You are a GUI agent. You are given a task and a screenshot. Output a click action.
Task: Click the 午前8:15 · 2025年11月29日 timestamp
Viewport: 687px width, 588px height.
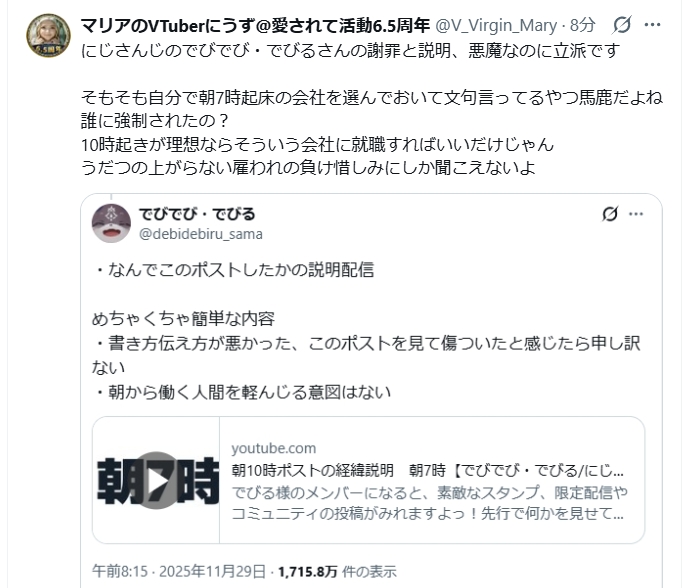[x=179, y=571]
